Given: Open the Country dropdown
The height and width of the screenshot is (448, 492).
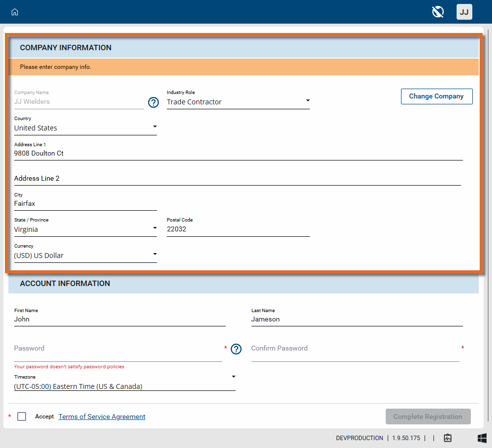Looking at the screenshot, I should [x=85, y=128].
